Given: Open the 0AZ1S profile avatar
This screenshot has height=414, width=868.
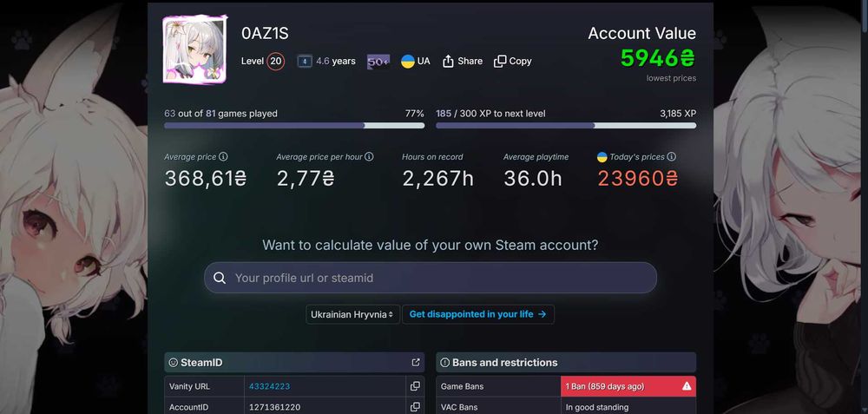Looking at the screenshot, I should point(194,49).
